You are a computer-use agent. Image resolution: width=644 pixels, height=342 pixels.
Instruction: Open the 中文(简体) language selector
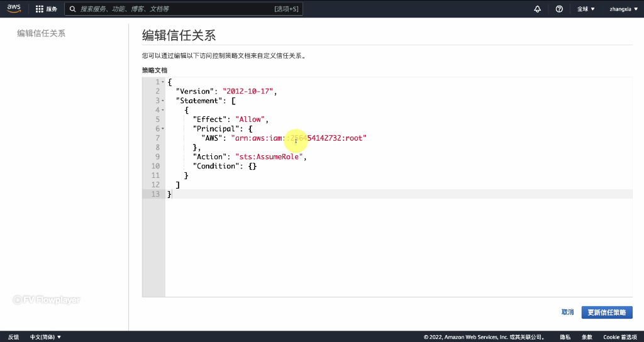[x=45, y=337]
